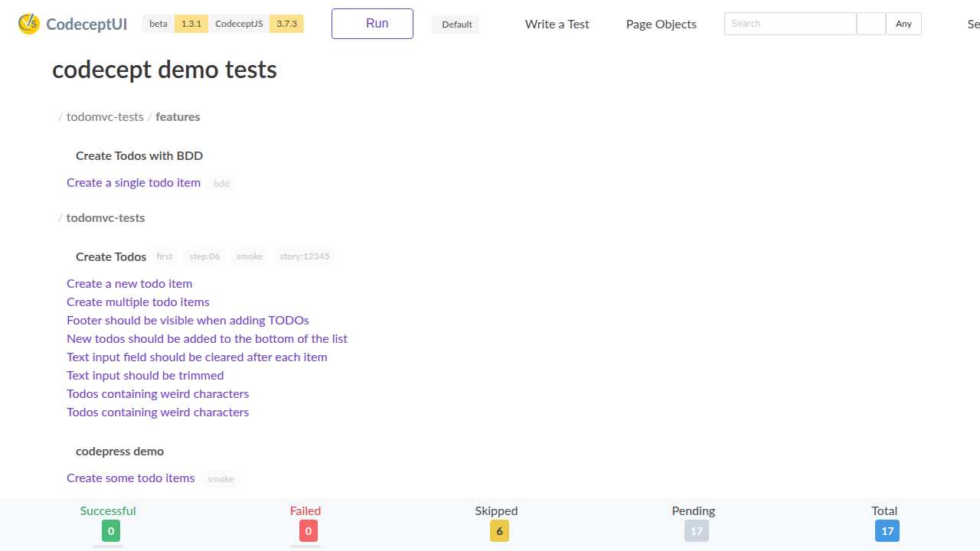Select the step:06 tag on Create Todos
The image size is (980, 551).
pos(204,256)
